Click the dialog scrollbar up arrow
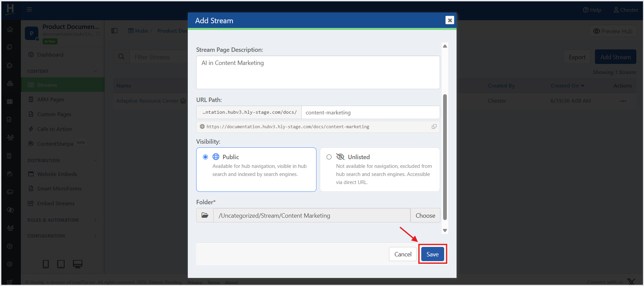 point(445,46)
